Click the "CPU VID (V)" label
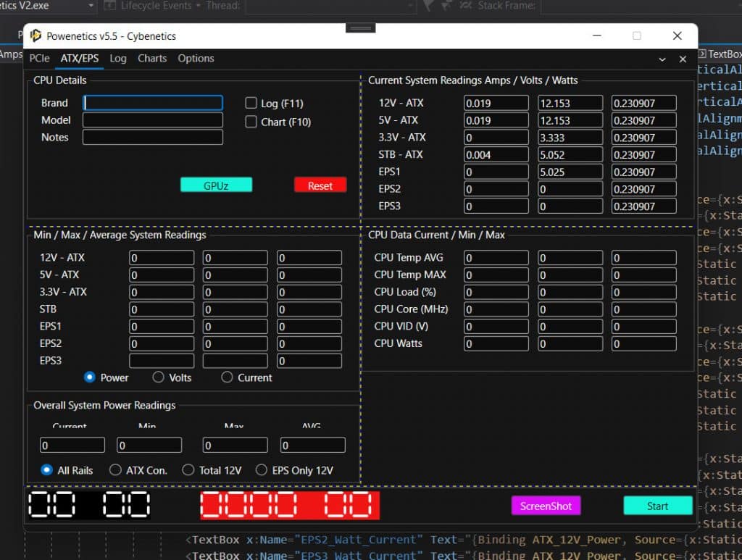This screenshot has width=742, height=560. point(401,326)
